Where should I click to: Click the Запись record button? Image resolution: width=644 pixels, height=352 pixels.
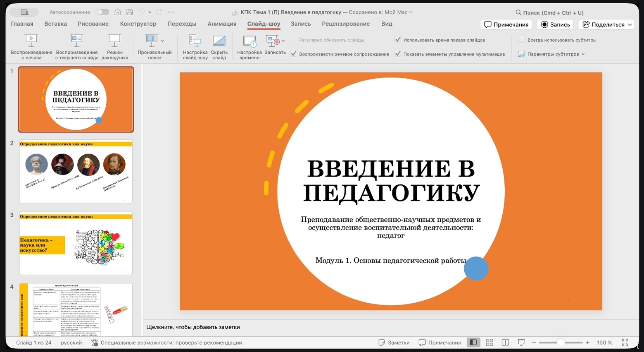pos(556,24)
